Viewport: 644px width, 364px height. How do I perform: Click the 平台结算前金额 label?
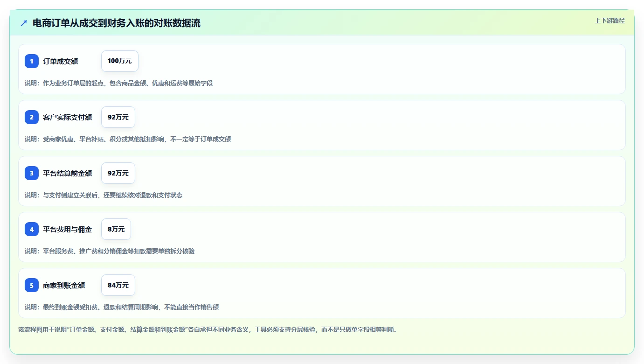68,173
